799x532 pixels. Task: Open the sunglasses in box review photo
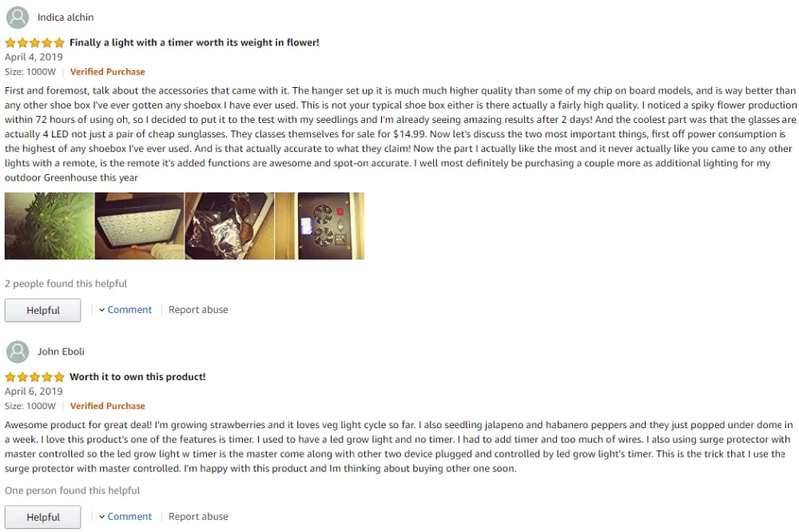229,226
